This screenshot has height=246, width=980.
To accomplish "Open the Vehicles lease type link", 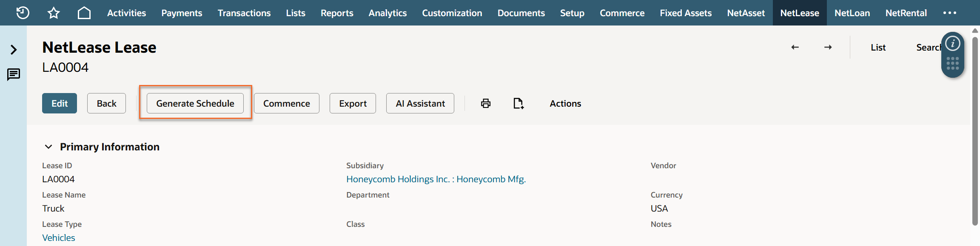I will [x=59, y=238].
